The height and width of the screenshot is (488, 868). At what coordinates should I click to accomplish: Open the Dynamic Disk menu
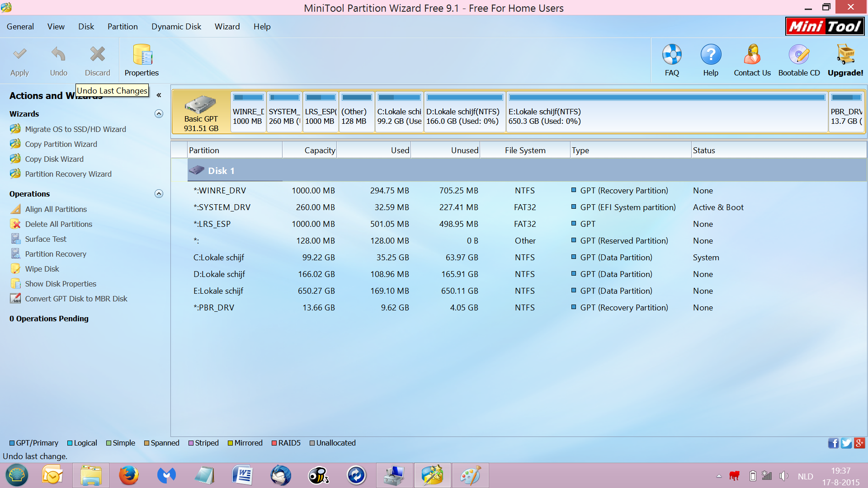pyautogui.click(x=176, y=27)
